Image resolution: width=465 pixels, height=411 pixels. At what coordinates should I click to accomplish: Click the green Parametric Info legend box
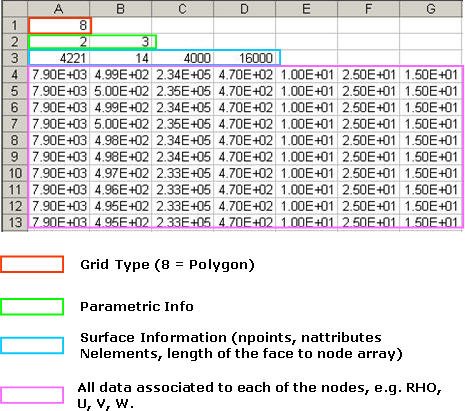click(32, 307)
